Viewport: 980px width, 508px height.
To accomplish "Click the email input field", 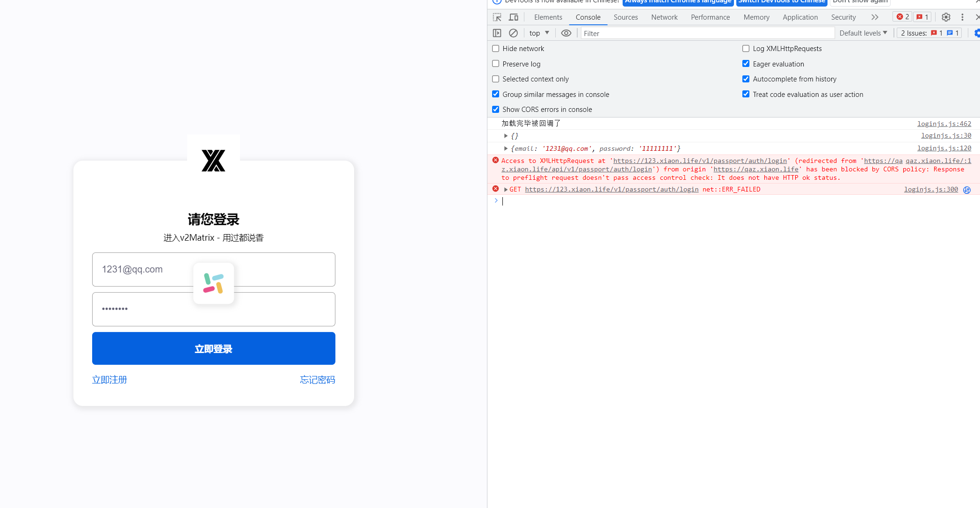I will pyautogui.click(x=213, y=269).
